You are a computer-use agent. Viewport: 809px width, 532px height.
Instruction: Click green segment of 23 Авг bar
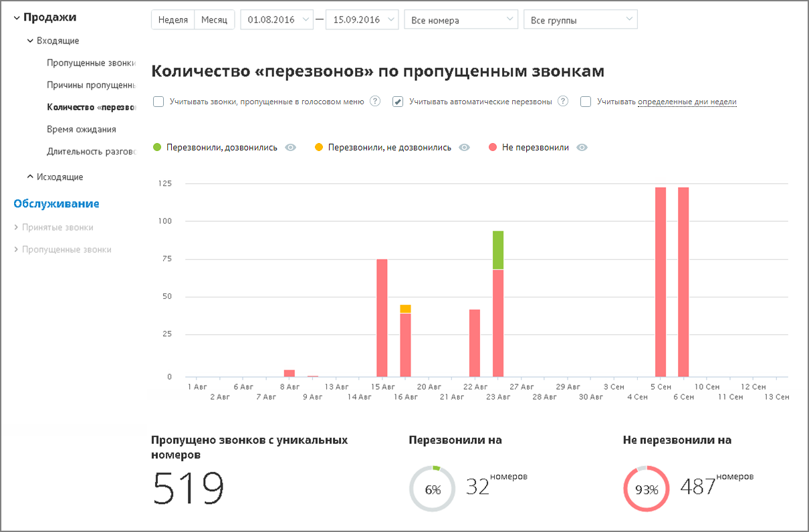(498, 250)
